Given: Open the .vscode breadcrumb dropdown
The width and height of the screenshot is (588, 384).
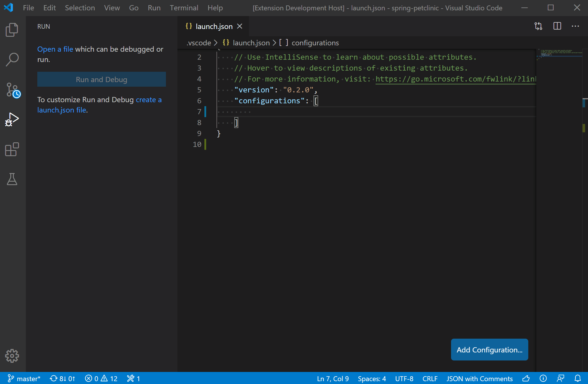Looking at the screenshot, I should (199, 42).
